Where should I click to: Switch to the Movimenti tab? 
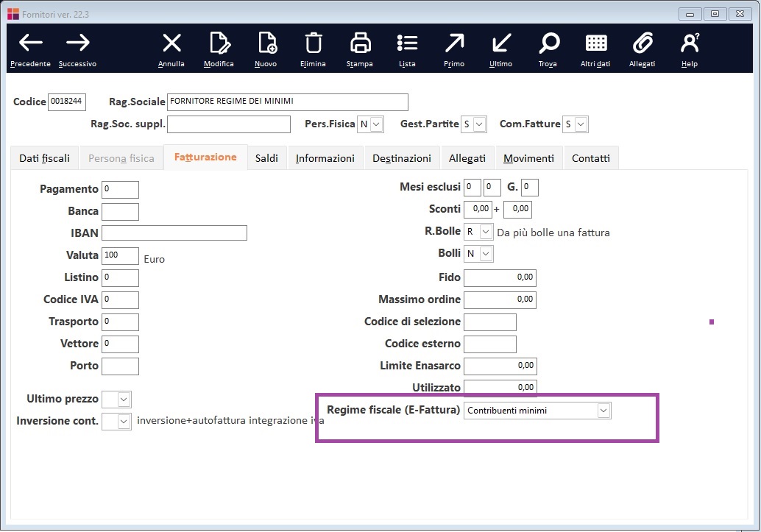click(x=529, y=158)
